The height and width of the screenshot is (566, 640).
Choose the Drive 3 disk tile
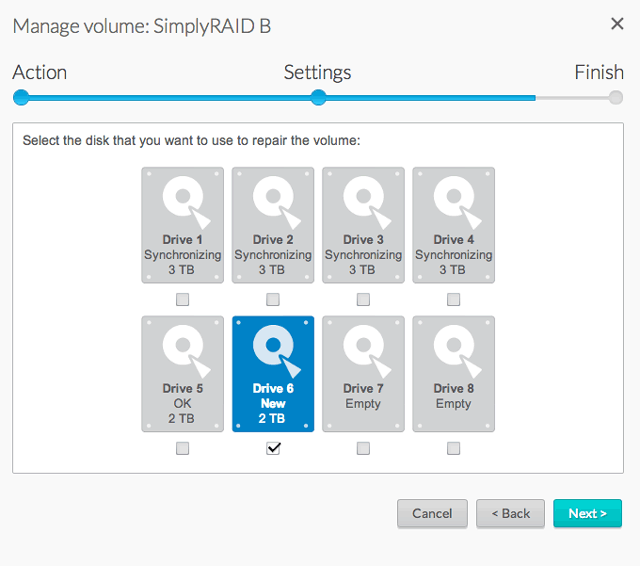click(x=363, y=224)
